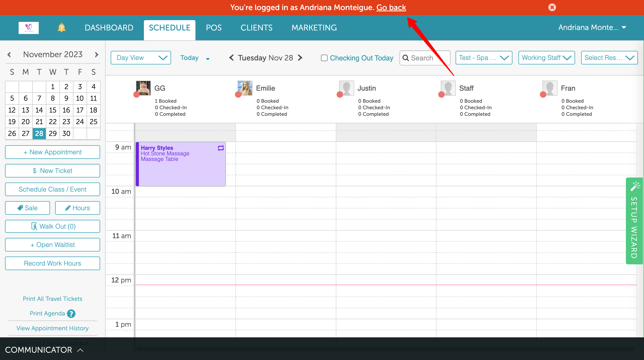
Task: Click the recurring appointment icon on Harry Styles
Action: 221,148
